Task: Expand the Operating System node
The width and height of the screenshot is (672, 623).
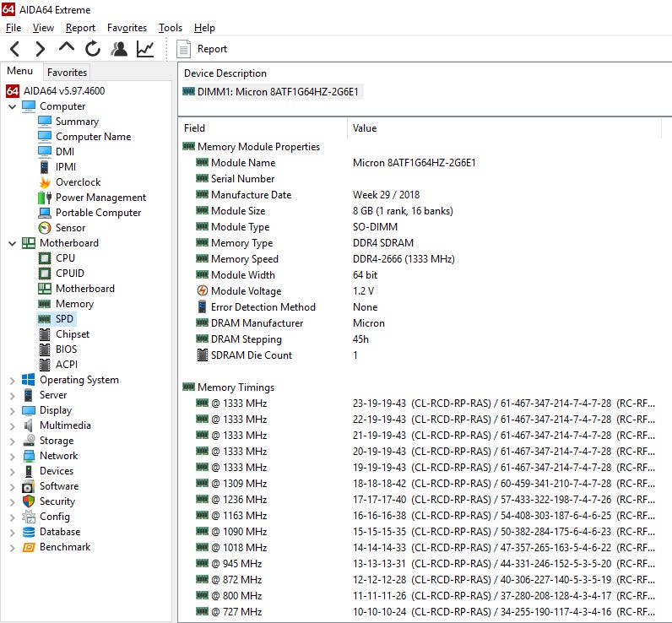Action: [12, 380]
